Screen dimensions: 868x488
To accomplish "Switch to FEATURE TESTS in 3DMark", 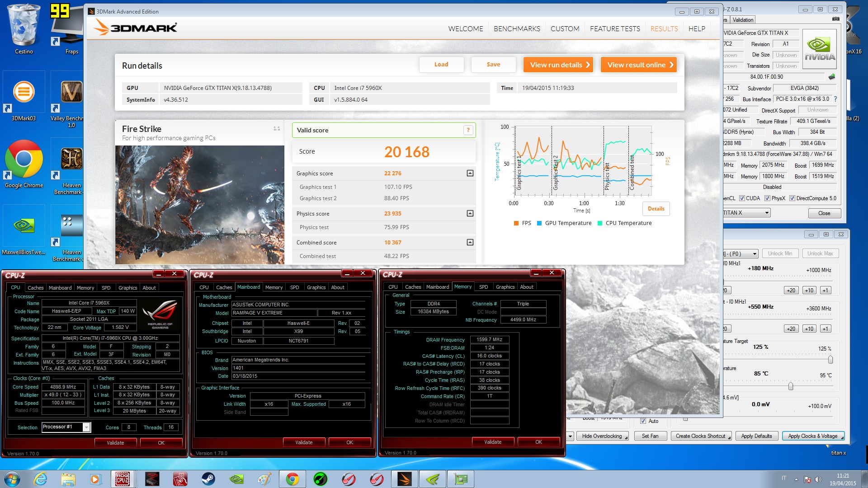I will 615,29.
